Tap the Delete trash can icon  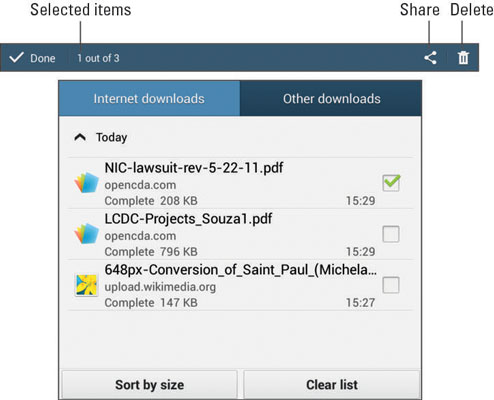coord(463,58)
